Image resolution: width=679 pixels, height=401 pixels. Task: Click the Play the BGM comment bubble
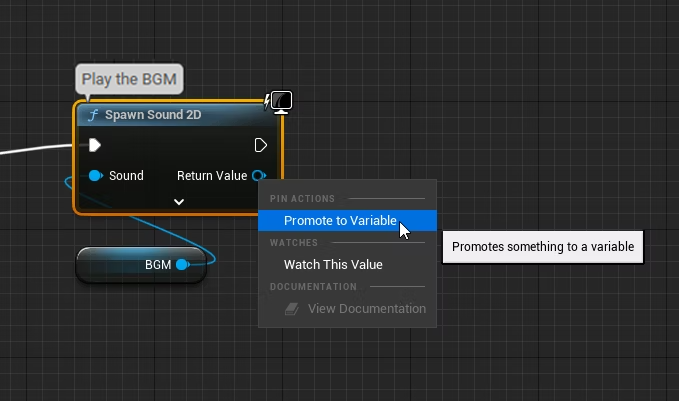click(131, 79)
